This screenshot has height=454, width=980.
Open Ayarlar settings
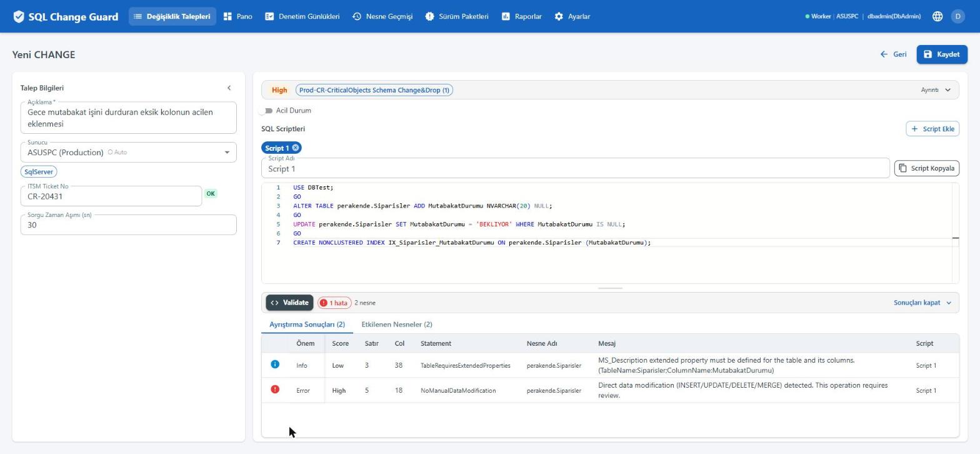click(x=572, y=16)
